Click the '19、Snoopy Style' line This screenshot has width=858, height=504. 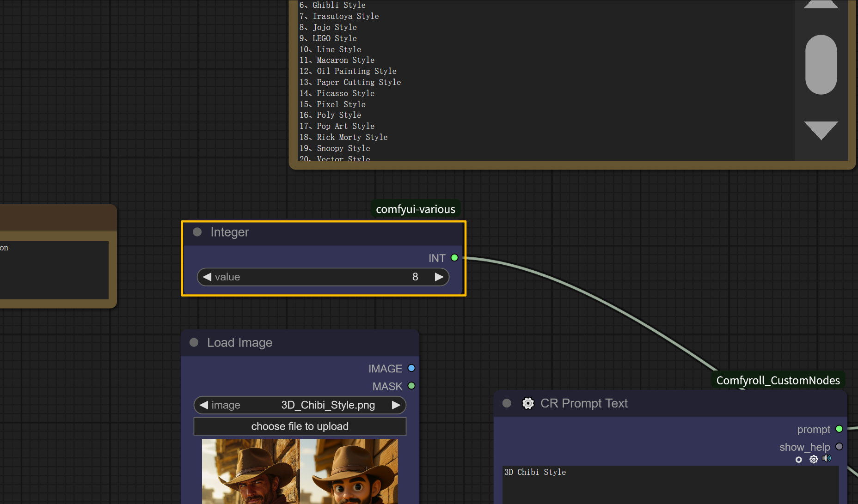tap(335, 148)
